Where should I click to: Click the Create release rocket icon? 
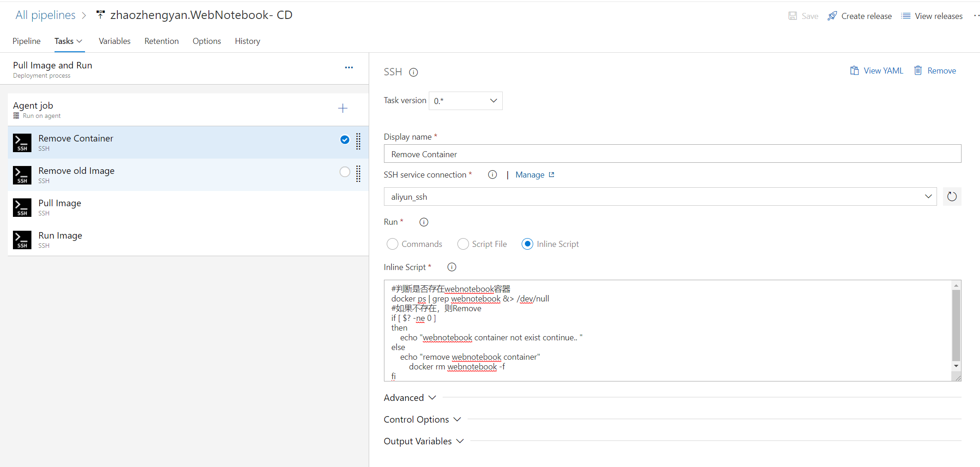832,15
